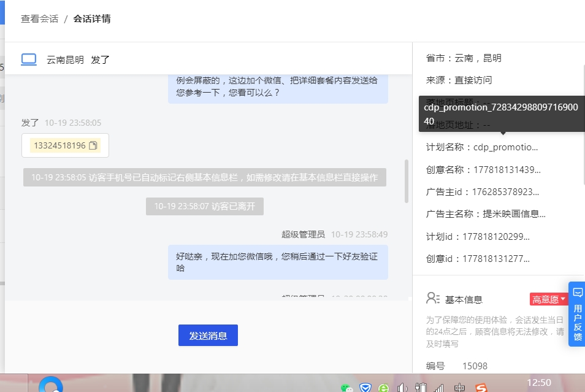The width and height of the screenshot is (585, 392).
Task: Click the chat message list scrollbar
Action: (407, 182)
